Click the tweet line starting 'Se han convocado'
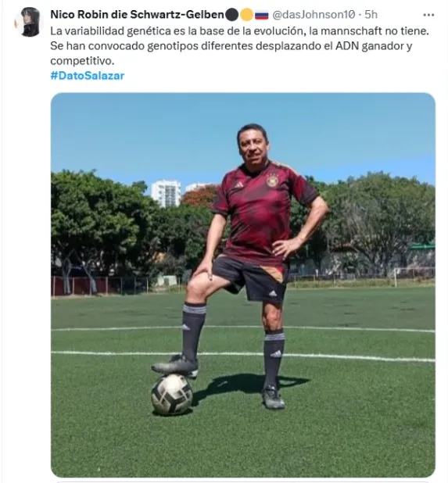 tap(231, 46)
